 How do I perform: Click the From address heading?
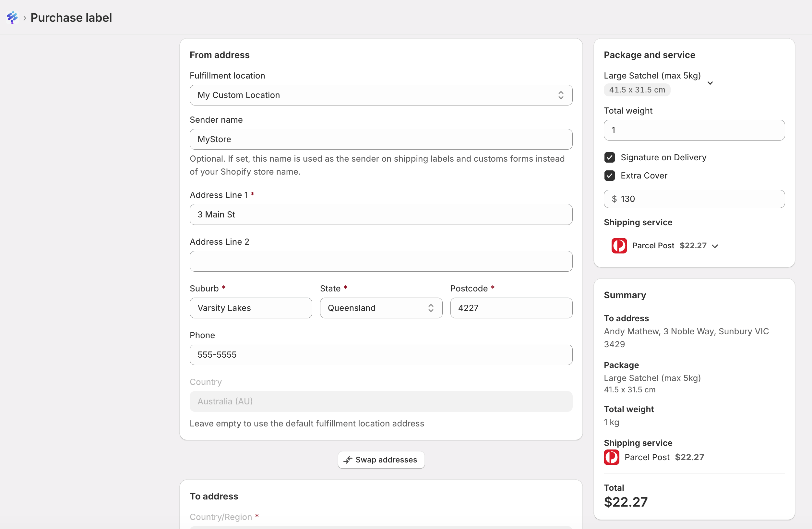tap(220, 55)
